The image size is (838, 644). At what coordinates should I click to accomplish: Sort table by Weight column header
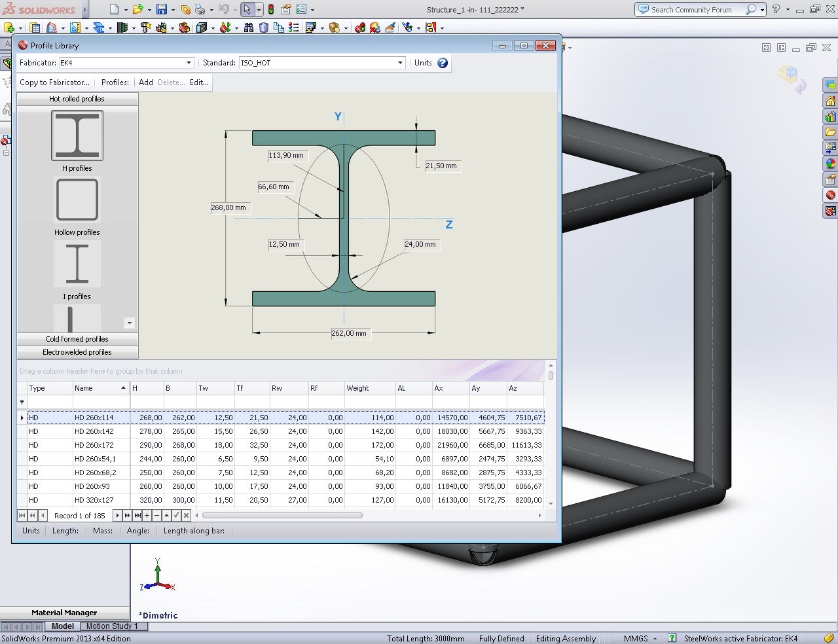(370, 388)
